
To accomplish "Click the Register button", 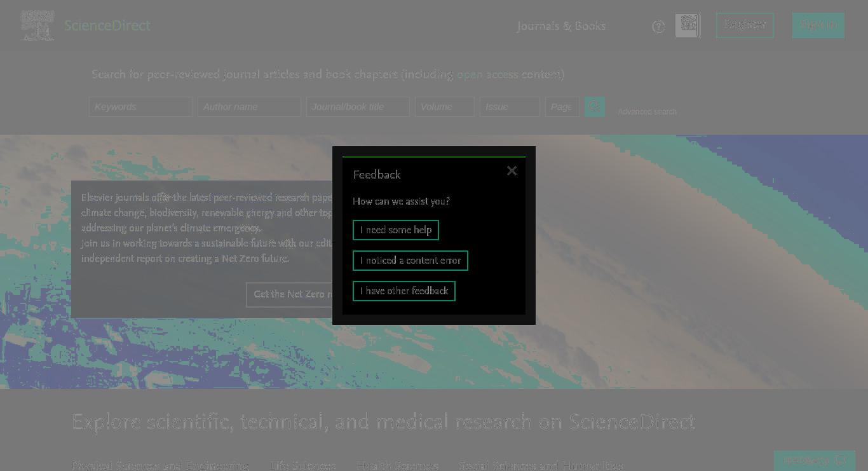I will 745,25.
